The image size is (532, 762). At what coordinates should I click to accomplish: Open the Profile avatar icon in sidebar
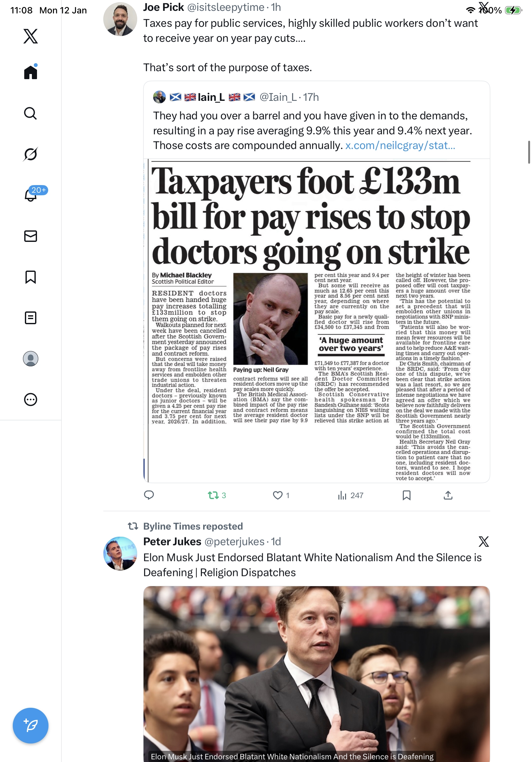click(x=31, y=359)
